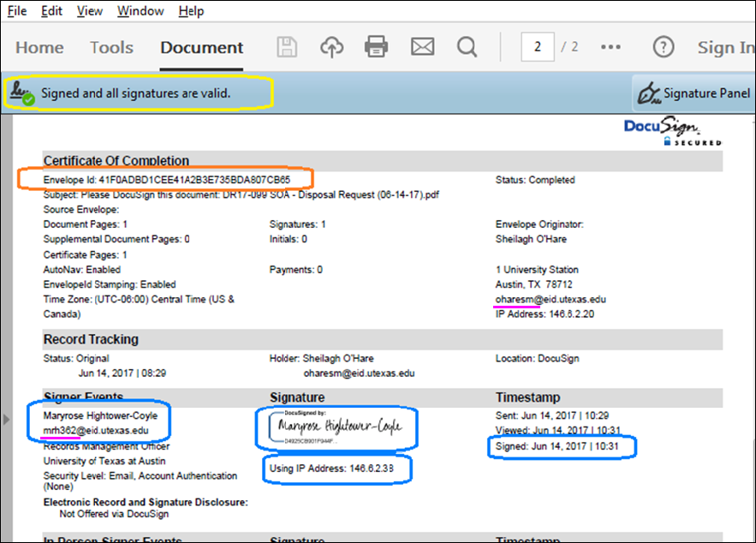Click the page number input field
Viewport: 756px width, 543px height.
538,47
